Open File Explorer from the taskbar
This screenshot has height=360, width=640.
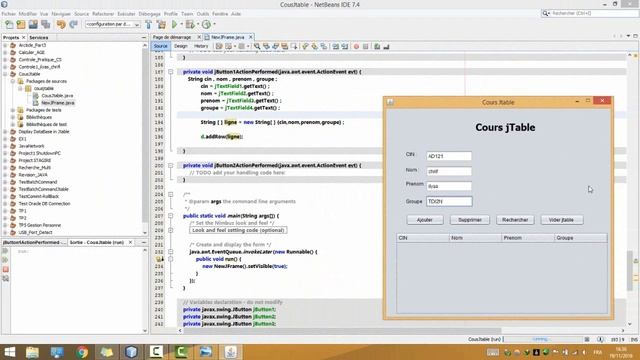coord(32,352)
